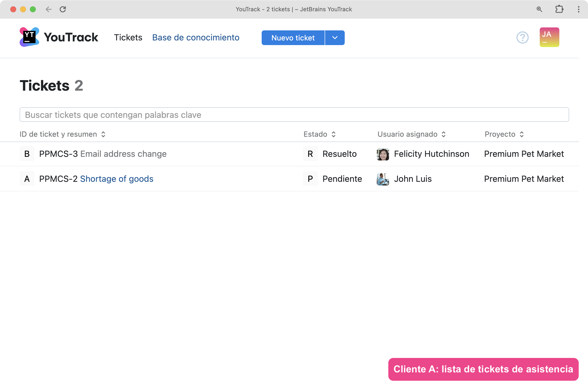588x392 pixels.
Task: Expand the Nuevo ticket dropdown arrow
Action: (334, 38)
